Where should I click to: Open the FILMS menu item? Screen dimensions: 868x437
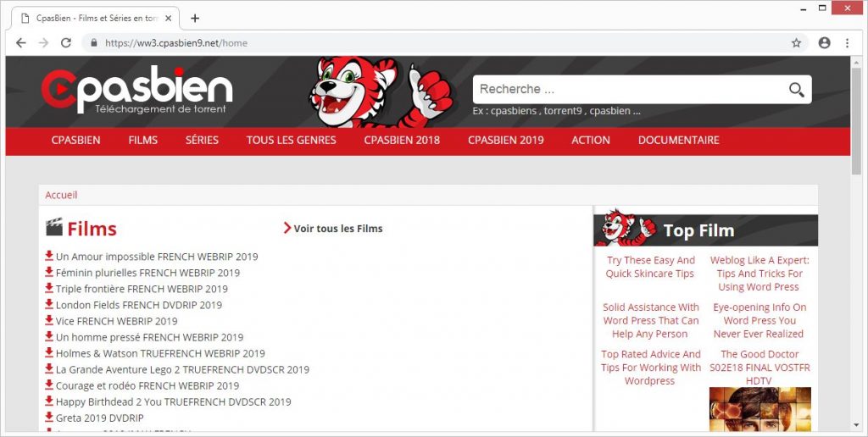pyautogui.click(x=142, y=140)
